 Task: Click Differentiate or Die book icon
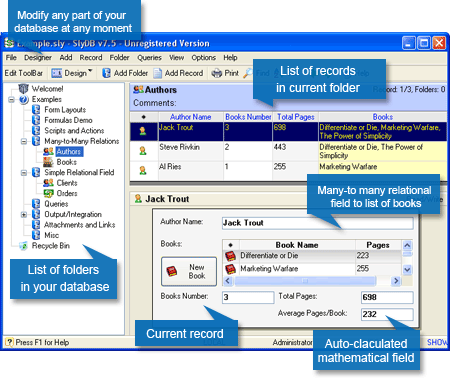[x=230, y=256]
